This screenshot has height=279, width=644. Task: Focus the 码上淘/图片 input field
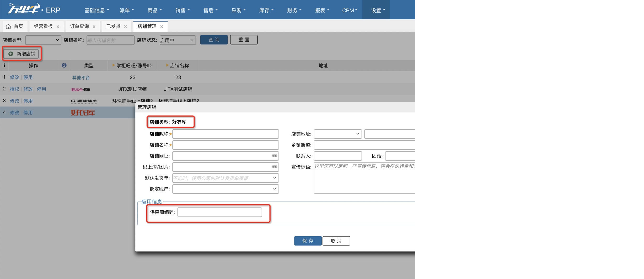(226, 167)
